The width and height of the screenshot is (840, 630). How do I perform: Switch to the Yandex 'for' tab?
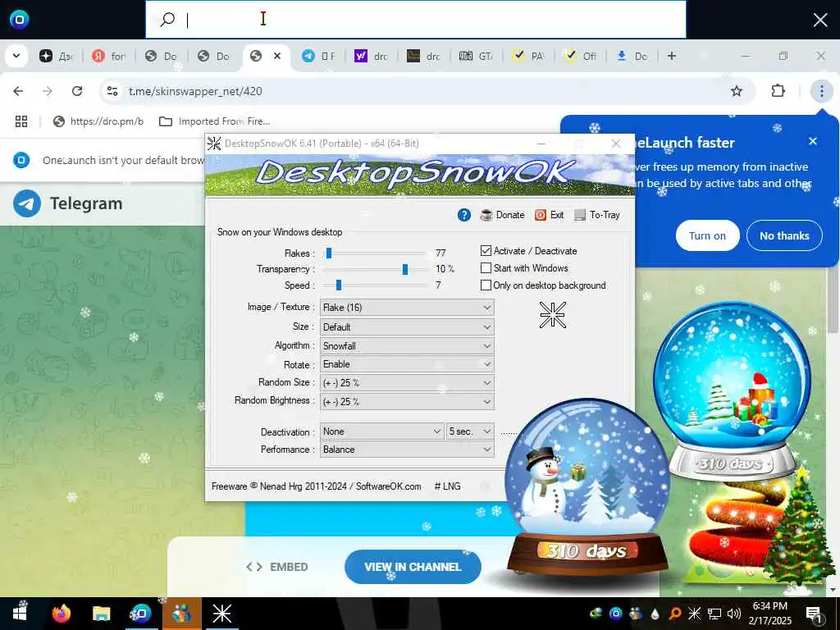pyautogui.click(x=109, y=56)
